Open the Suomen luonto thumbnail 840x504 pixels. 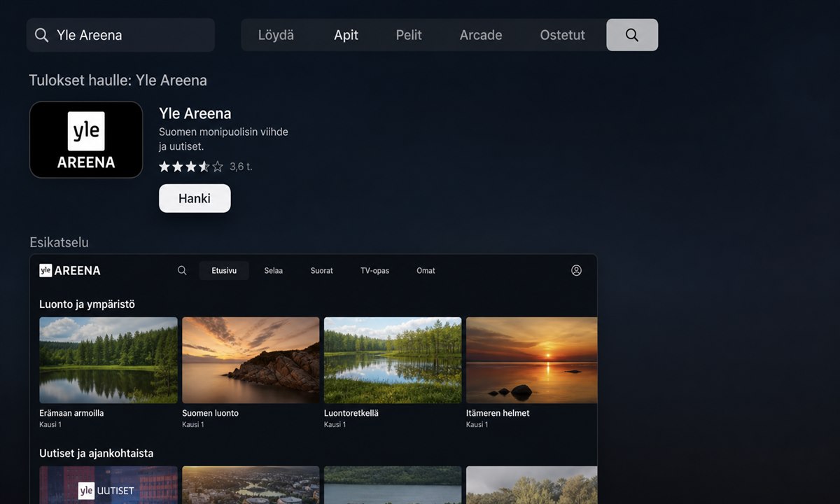(x=251, y=360)
